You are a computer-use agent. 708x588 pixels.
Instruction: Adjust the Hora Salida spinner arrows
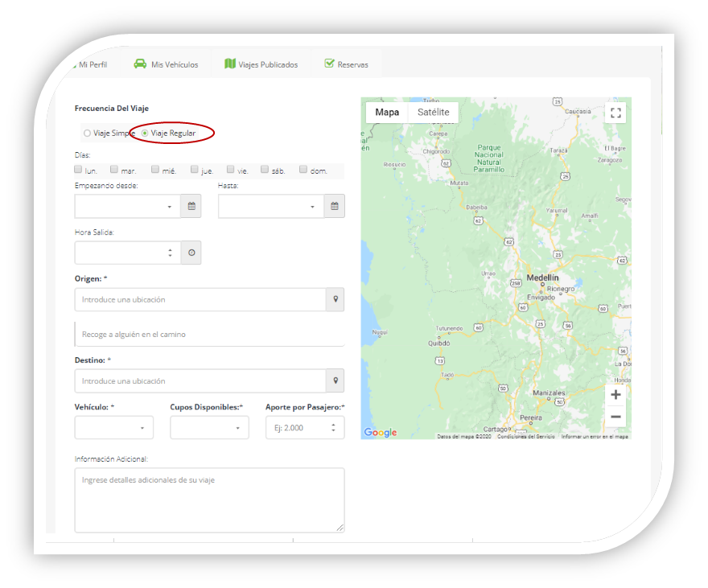[171, 253]
